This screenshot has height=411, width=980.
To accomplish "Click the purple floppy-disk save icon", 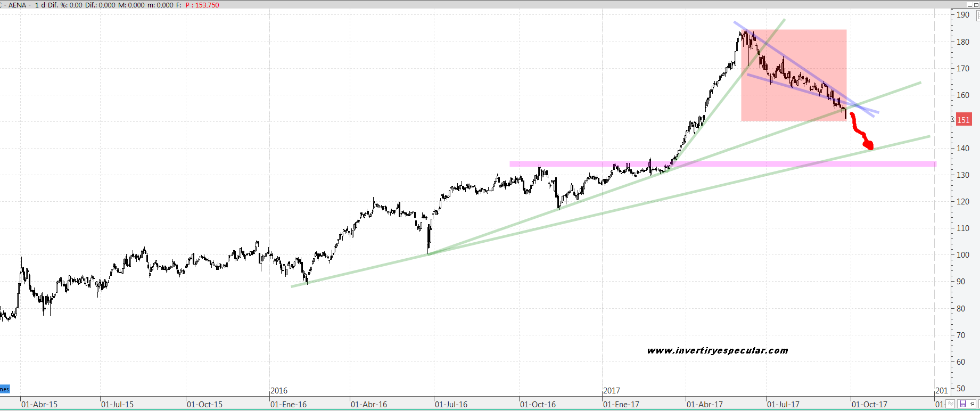I will [963, 404].
